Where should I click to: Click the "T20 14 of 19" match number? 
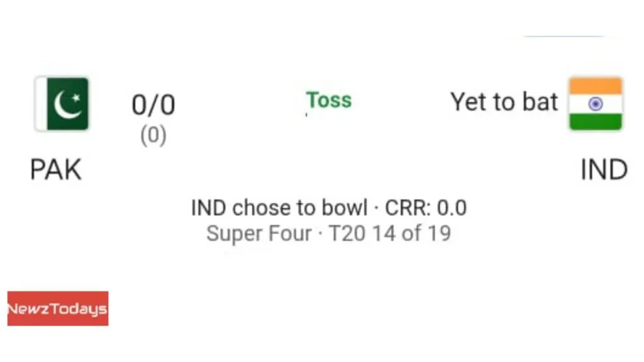(x=390, y=234)
